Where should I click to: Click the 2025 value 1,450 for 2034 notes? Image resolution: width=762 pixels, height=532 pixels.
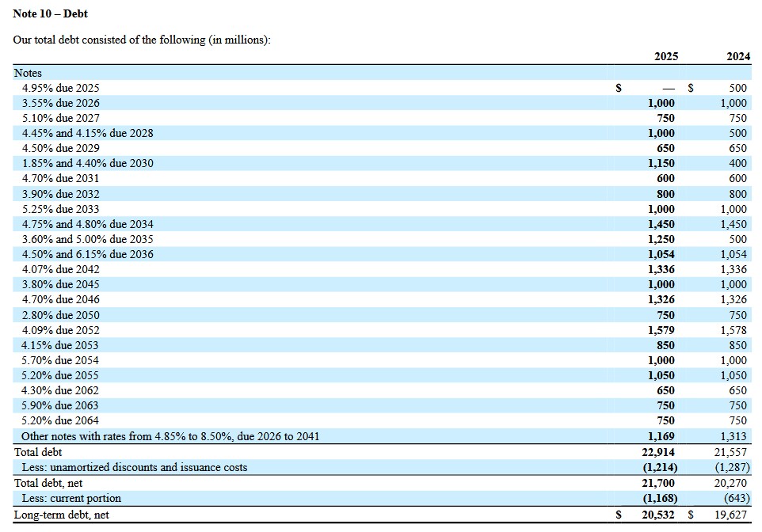[661, 224]
